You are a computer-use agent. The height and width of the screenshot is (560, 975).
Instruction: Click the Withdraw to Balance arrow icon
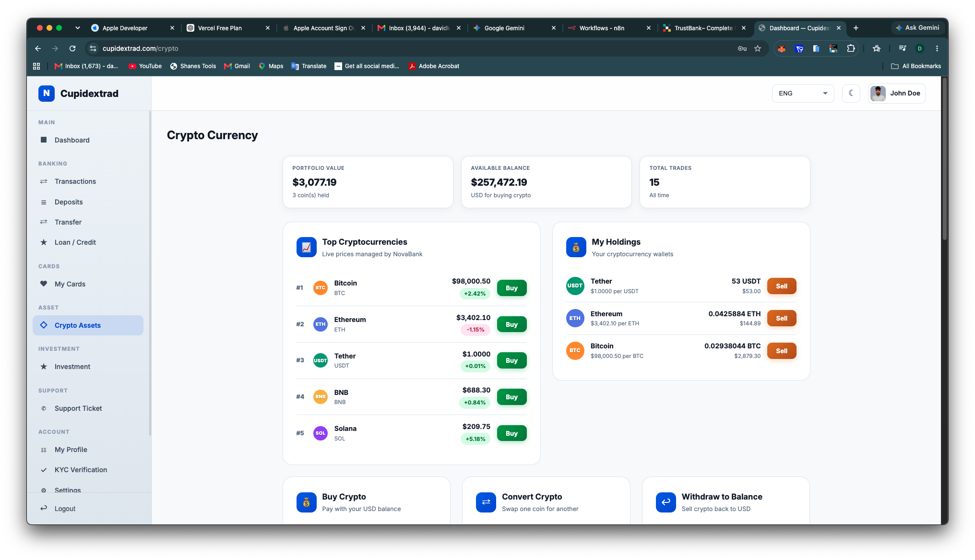(x=666, y=502)
